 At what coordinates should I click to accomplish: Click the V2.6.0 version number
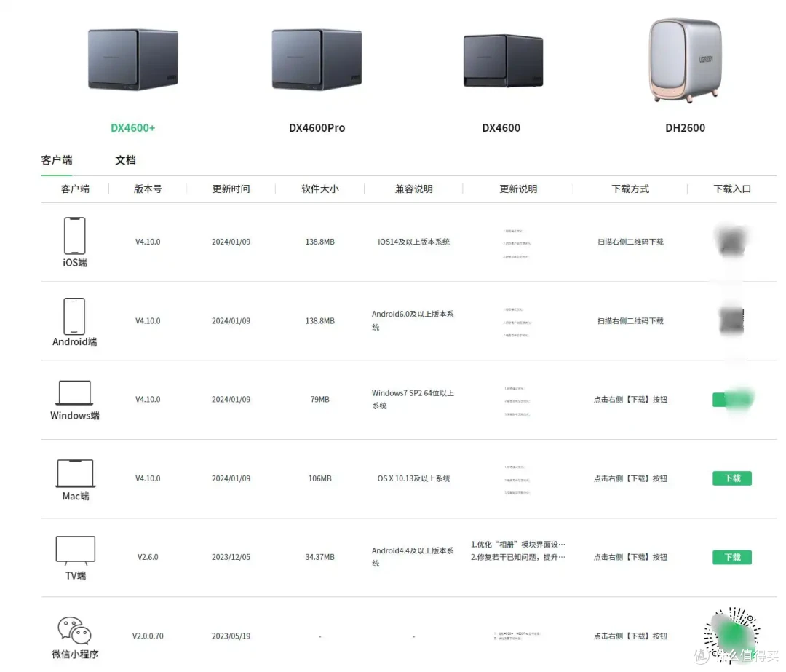tap(148, 557)
